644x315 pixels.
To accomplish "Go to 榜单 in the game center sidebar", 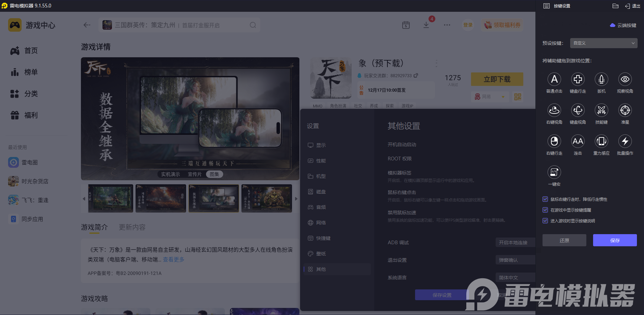I will click(24, 72).
